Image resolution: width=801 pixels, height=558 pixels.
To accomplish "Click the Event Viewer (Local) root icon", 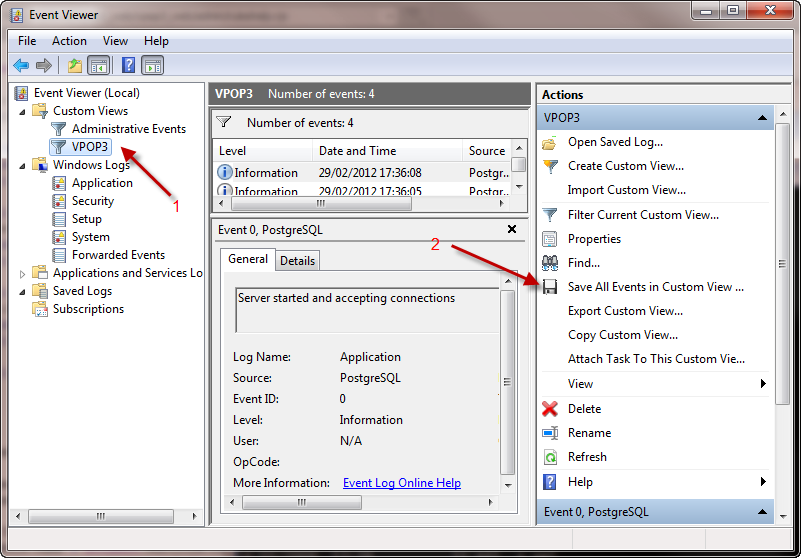I will point(21,93).
